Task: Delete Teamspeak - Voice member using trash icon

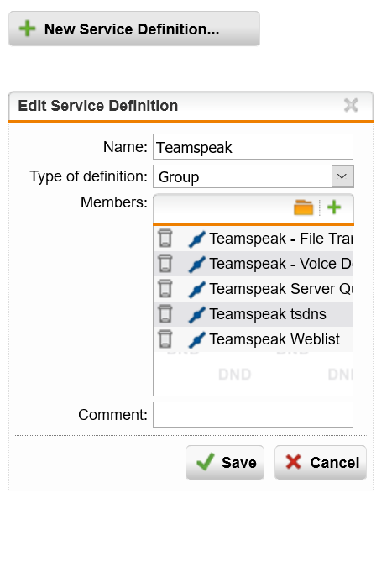Action: tap(165, 264)
